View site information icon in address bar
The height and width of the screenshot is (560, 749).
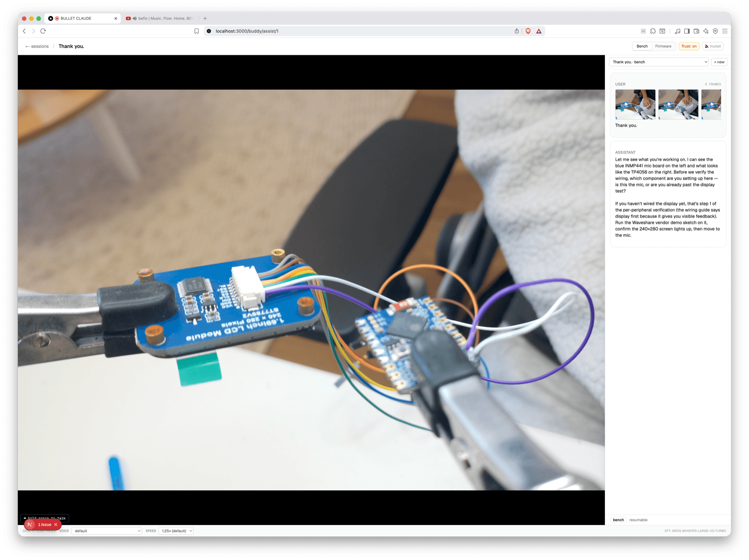pos(209,31)
